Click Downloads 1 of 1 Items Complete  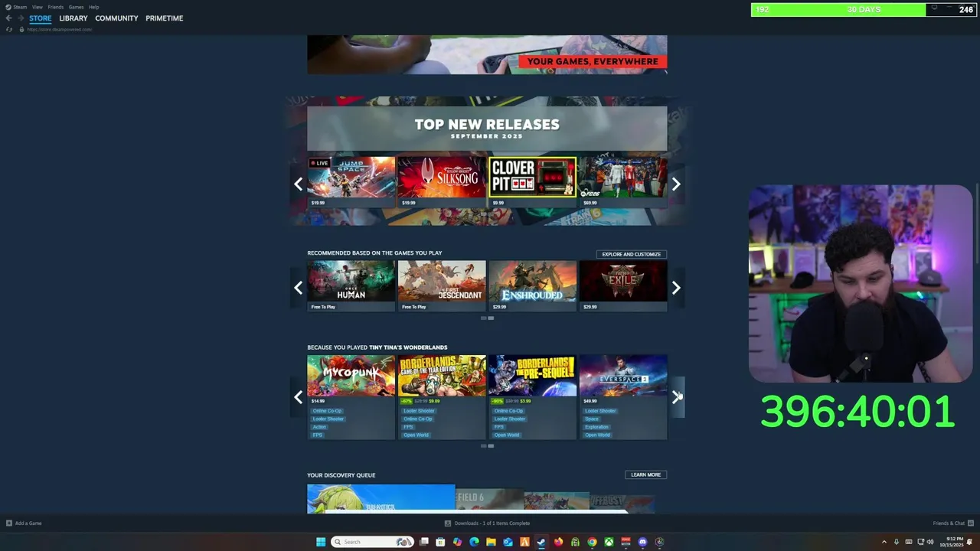492,523
